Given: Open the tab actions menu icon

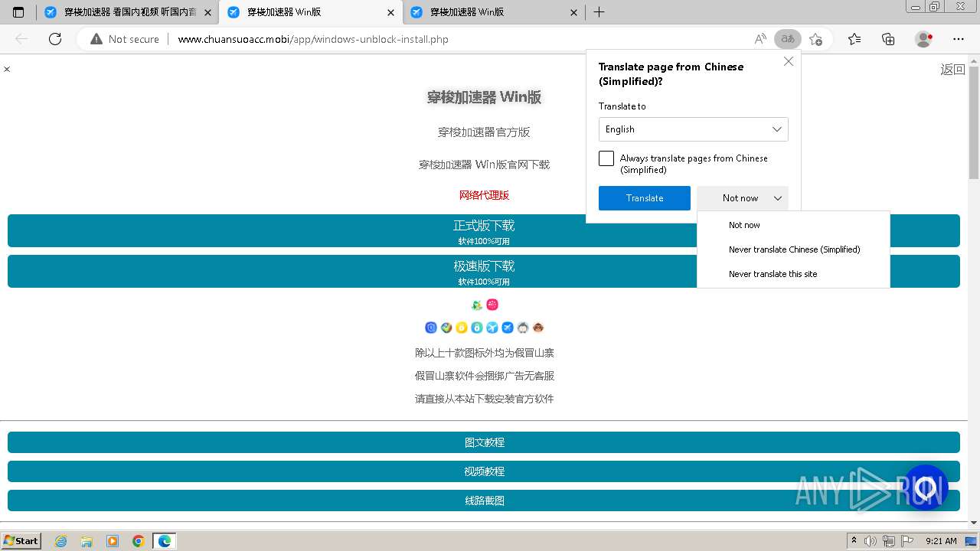Looking at the screenshot, I should click(x=18, y=12).
